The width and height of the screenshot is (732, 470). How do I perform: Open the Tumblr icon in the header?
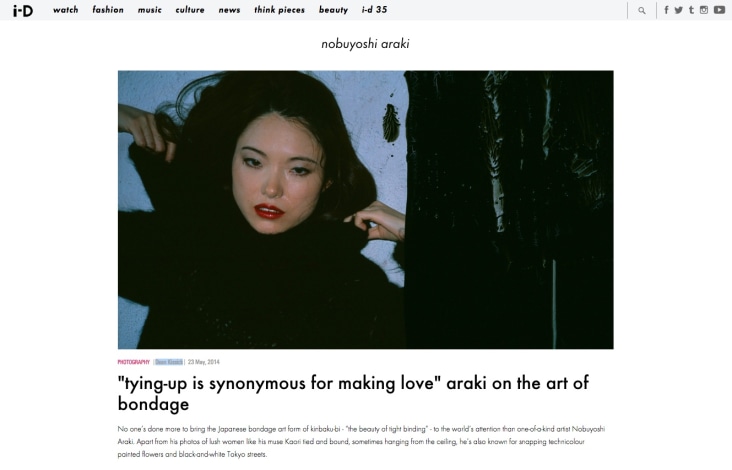click(691, 10)
